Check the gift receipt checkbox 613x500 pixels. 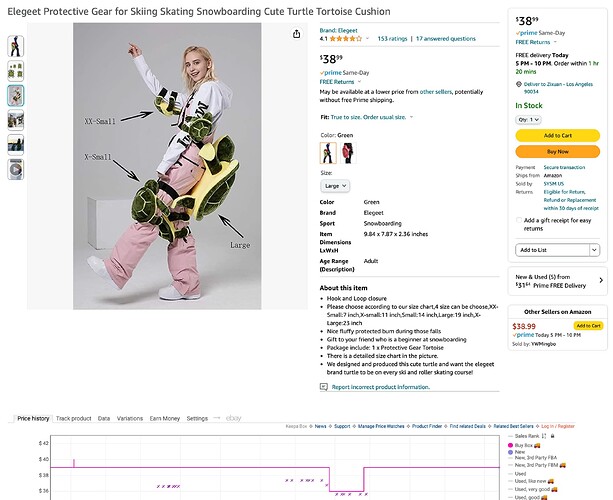point(519,220)
